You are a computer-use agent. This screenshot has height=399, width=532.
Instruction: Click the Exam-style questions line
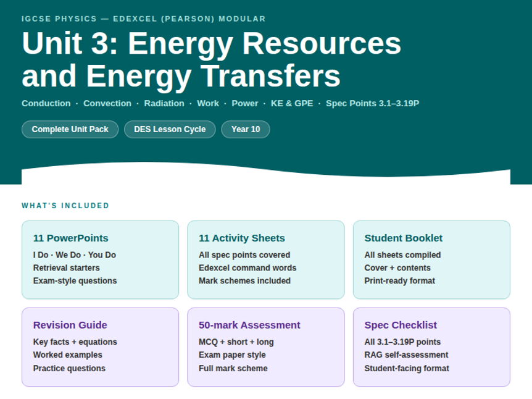click(75, 281)
